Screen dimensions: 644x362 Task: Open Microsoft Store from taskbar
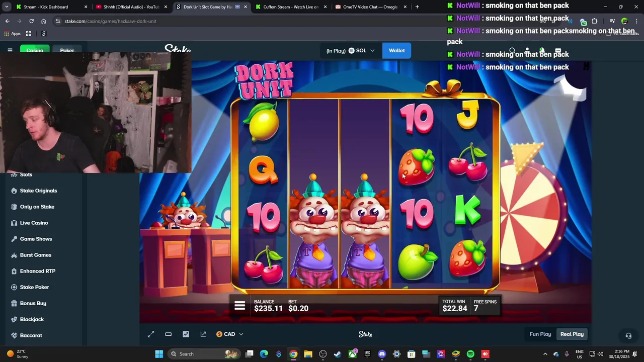click(x=411, y=354)
